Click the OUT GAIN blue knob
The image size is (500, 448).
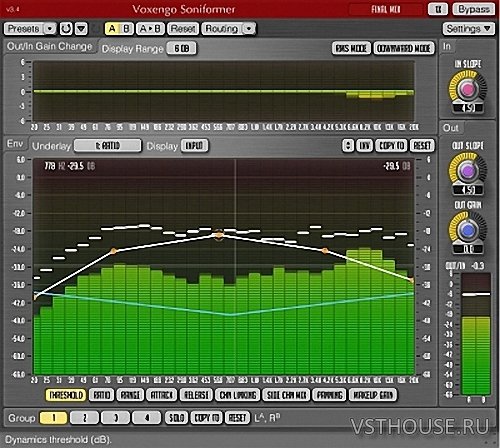click(x=467, y=230)
